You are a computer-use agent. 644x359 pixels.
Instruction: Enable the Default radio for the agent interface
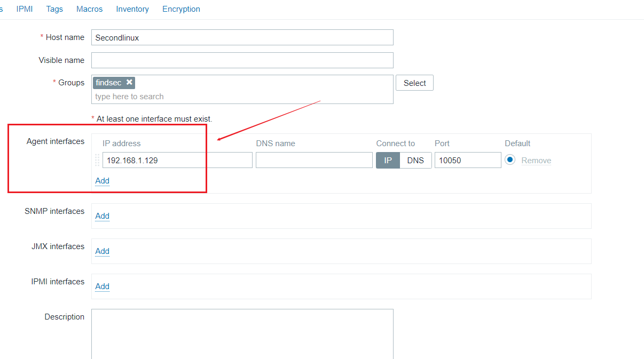510,160
